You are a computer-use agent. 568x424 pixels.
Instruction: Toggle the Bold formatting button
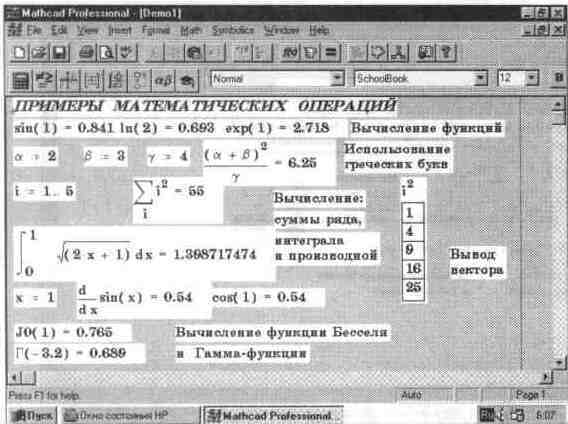(x=558, y=78)
